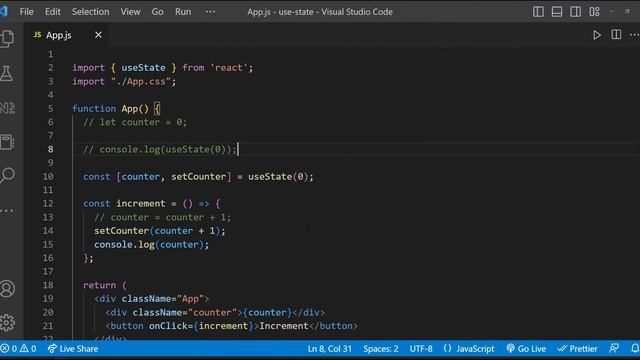Click 'setCounter' in the const declaration
Viewport: 640px width, 360px height.
pyautogui.click(x=198, y=177)
